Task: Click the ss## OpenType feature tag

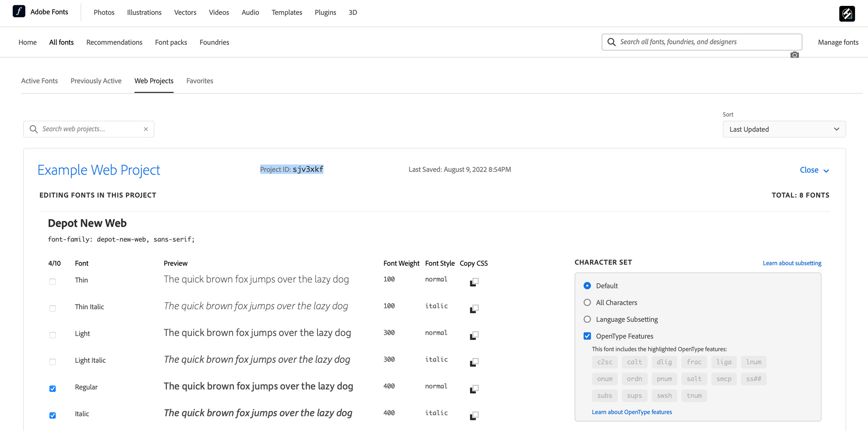Action: click(754, 379)
